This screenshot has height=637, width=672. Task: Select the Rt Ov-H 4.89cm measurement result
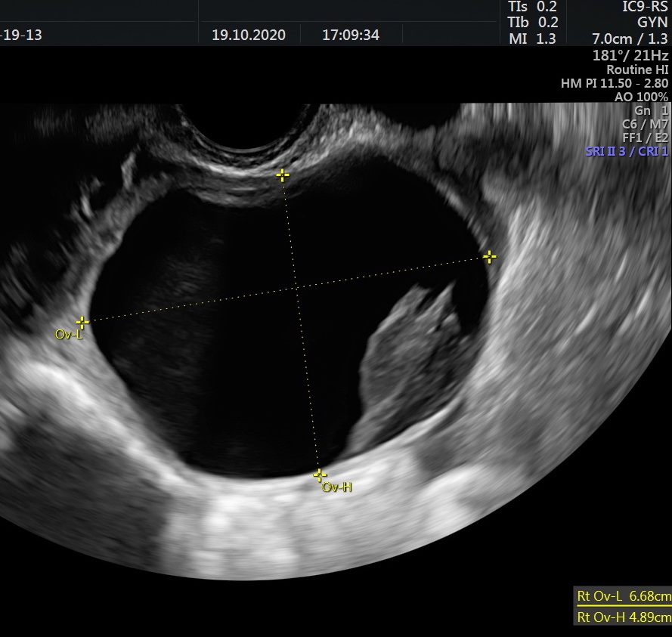[x=624, y=617]
